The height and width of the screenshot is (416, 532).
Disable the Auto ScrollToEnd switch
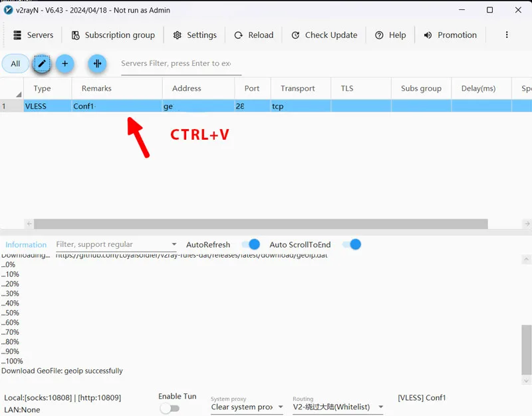pos(351,244)
